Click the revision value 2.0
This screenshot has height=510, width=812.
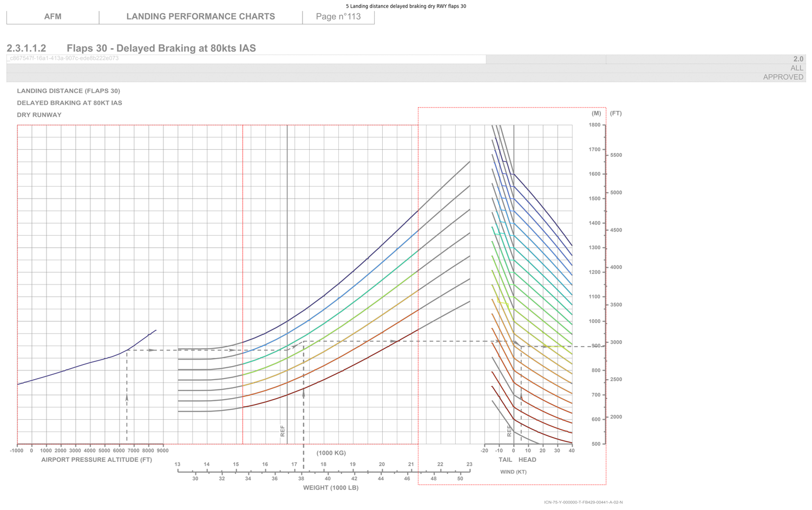798,59
